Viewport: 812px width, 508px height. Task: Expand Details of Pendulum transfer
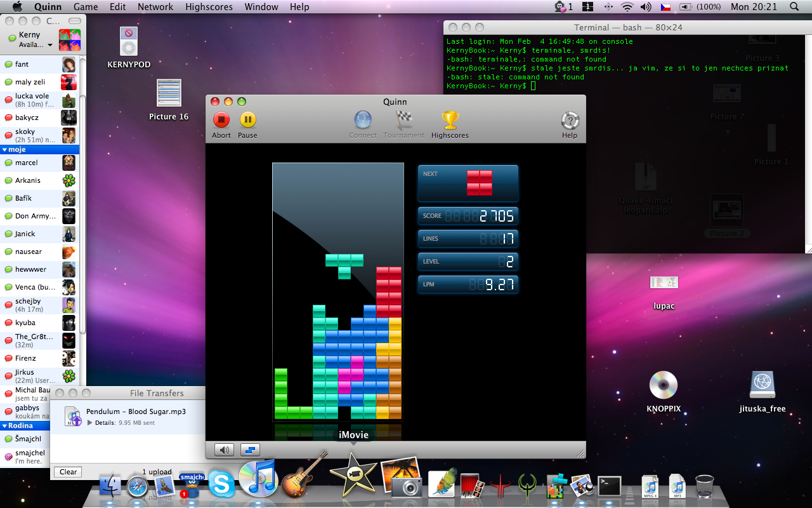click(89, 423)
